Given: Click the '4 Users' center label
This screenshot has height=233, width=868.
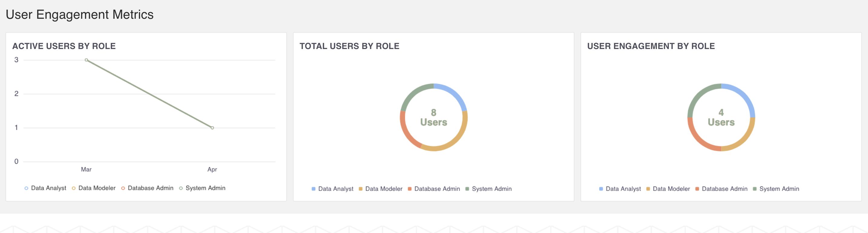Looking at the screenshot, I should coord(721,117).
